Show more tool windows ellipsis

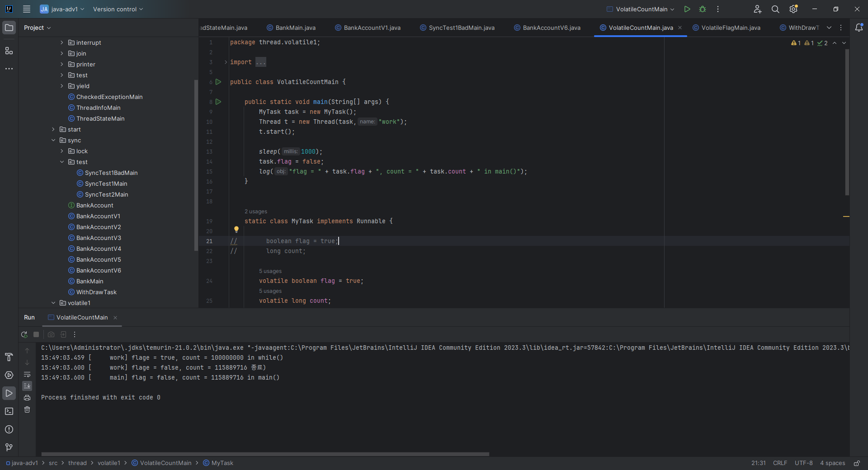coord(9,69)
